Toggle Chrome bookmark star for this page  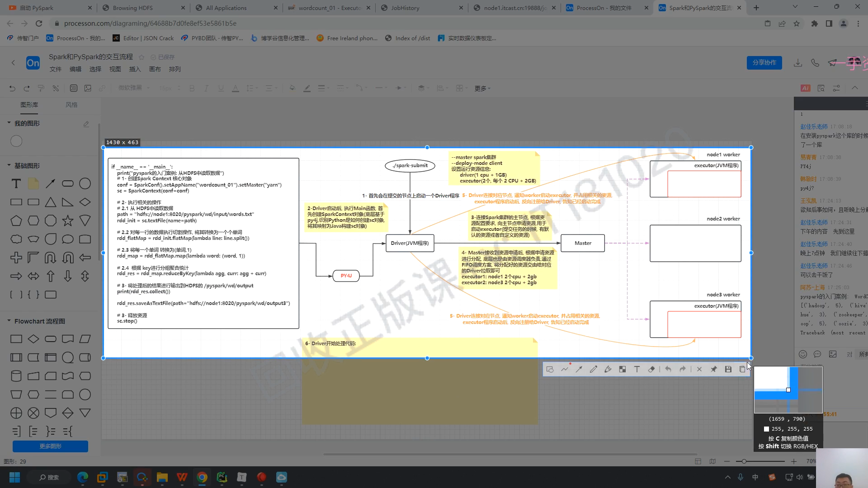pos(797,23)
